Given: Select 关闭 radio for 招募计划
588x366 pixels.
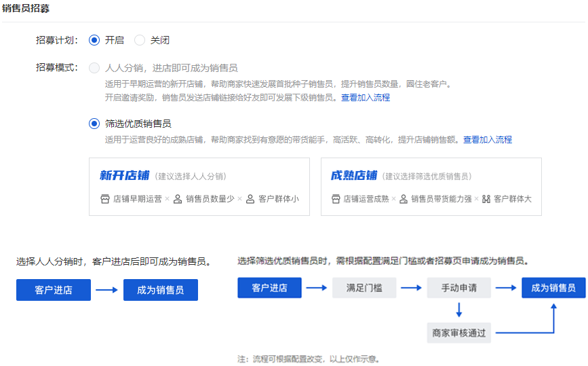Looking at the screenshot, I should point(140,40).
